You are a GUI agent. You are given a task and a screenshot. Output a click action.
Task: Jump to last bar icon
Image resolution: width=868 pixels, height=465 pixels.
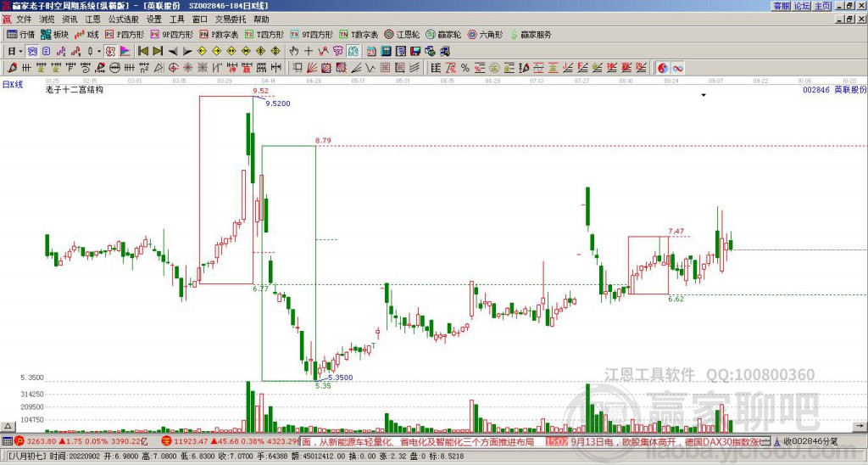click(x=158, y=52)
